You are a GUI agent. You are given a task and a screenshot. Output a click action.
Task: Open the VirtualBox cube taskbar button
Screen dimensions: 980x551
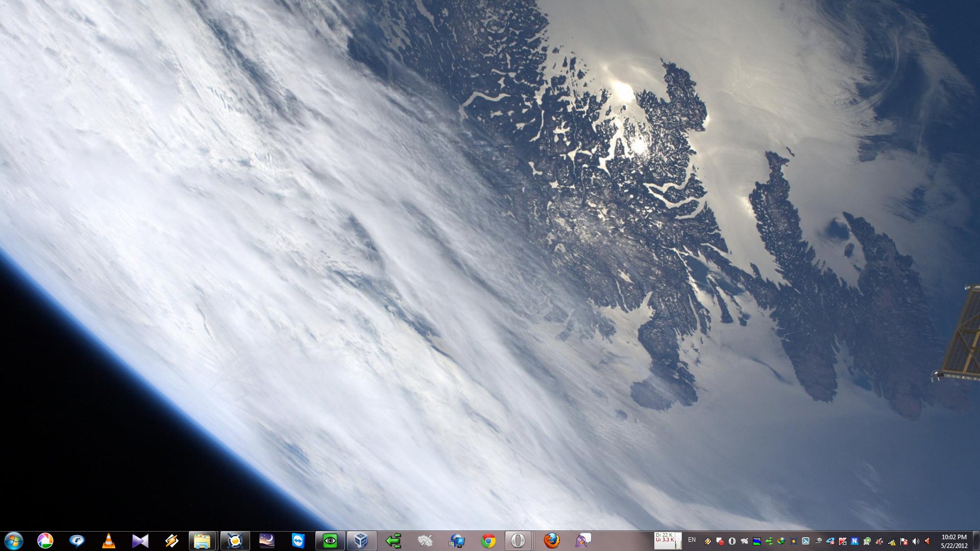click(x=361, y=541)
